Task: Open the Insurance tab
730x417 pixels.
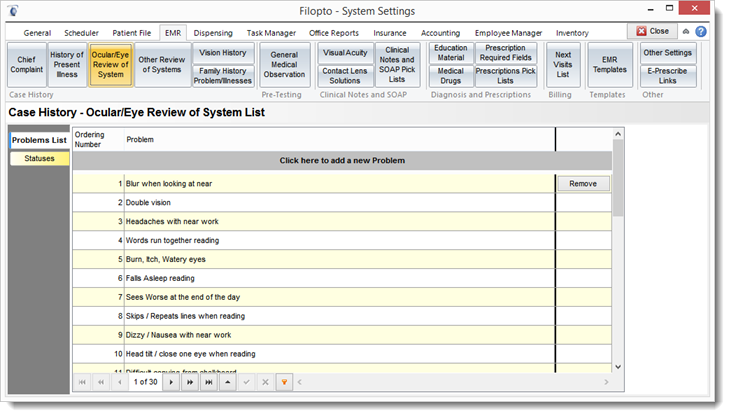Action: coord(390,33)
